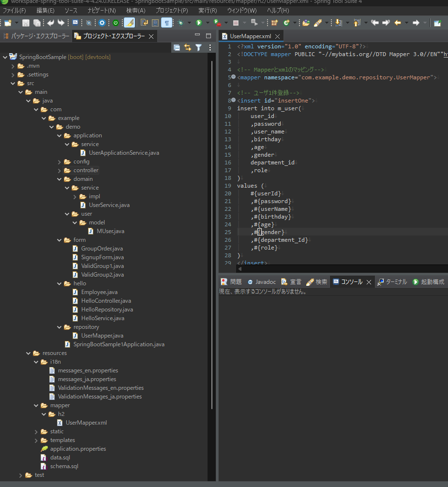Image resolution: width=448 pixels, height=487 pixels.
Task: Toggle Link with Editor in Project Explorer
Action: pos(188,47)
